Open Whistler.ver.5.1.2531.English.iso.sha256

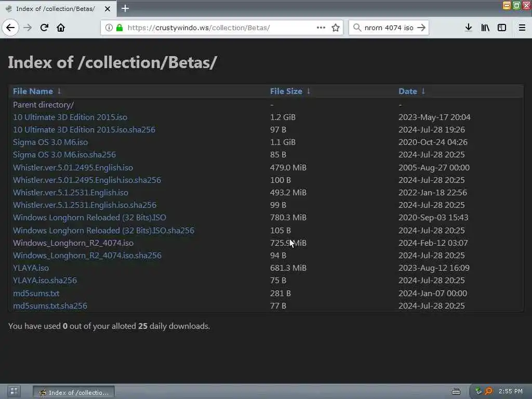(85, 205)
